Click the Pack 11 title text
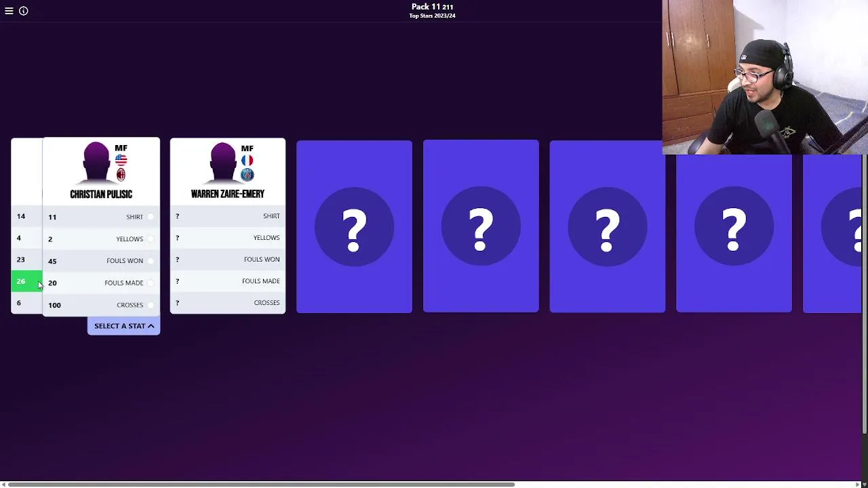This screenshot has width=868, height=488. tap(432, 7)
